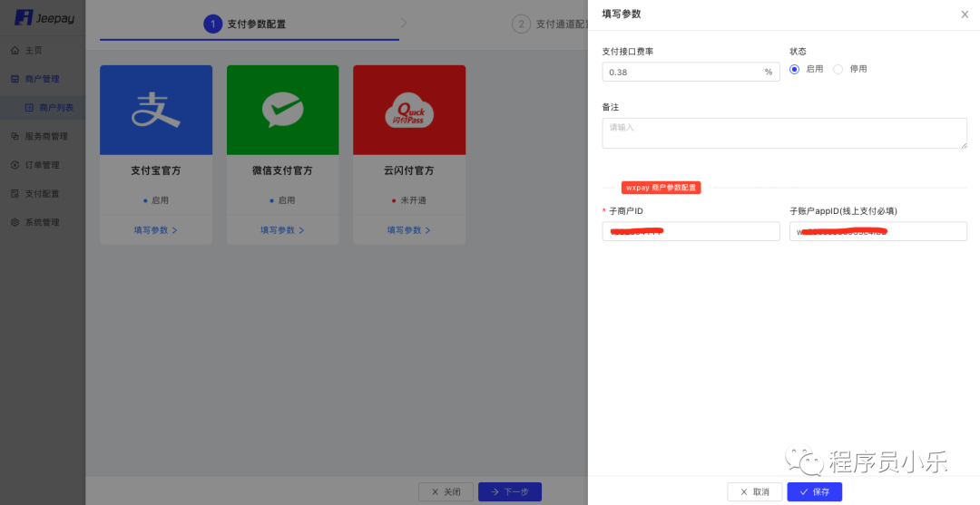Close the 填写参数 drawer with X
Image resolution: width=980 pixels, height=505 pixels.
click(965, 15)
